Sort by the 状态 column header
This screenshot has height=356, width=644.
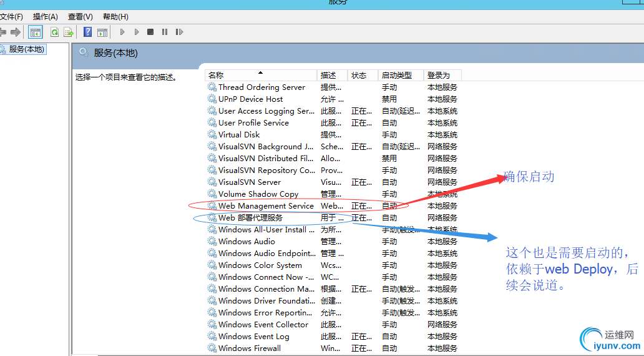[x=363, y=75]
